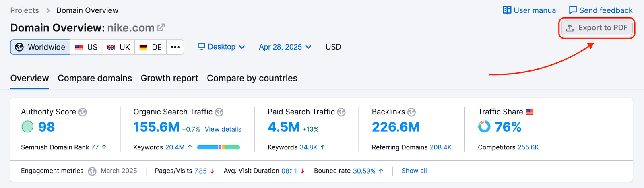Open nike.com external link icon
The height and width of the screenshot is (188, 644).
pyautogui.click(x=161, y=27)
